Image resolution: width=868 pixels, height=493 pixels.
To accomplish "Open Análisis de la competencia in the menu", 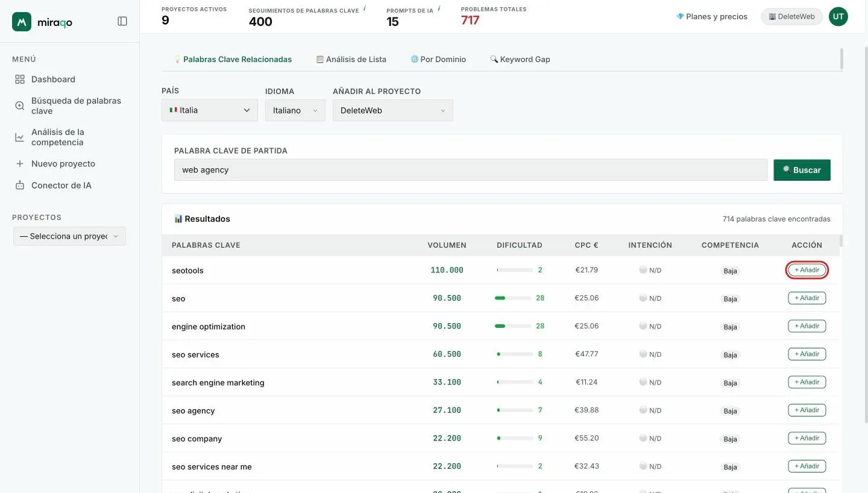I will (x=69, y=137).
